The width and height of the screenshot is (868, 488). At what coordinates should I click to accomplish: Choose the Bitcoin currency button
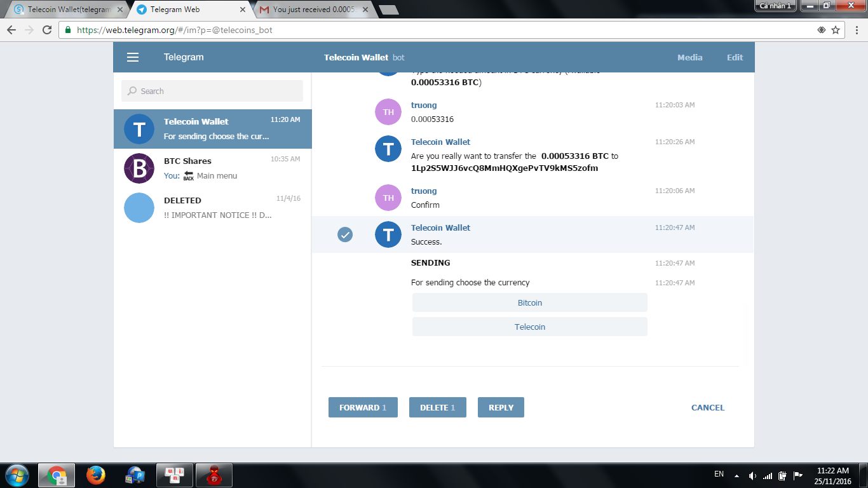530,302
